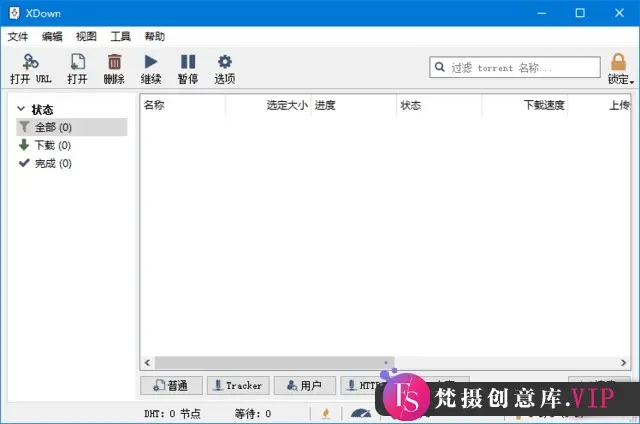This screenshot has width=640, height=424.
Task: Click the green down-arrow icon beside 下载
Action: click(24, 144)
